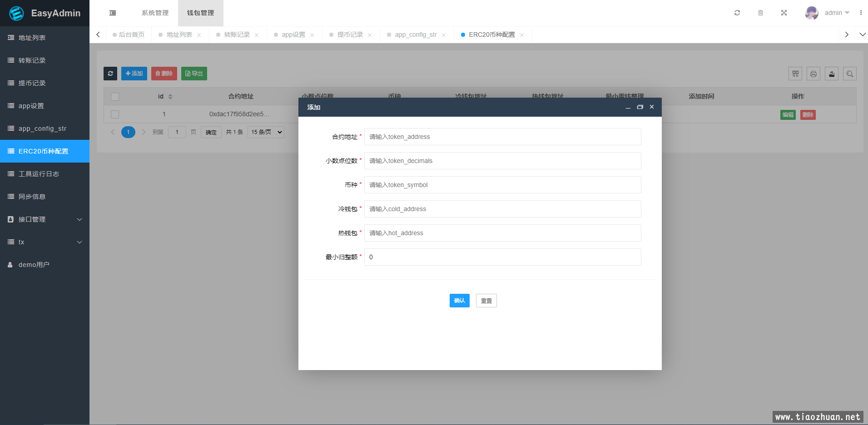Screen dimensions: 868x425
Task: Click the 最小归整额 field
Action: coord(503,257)
